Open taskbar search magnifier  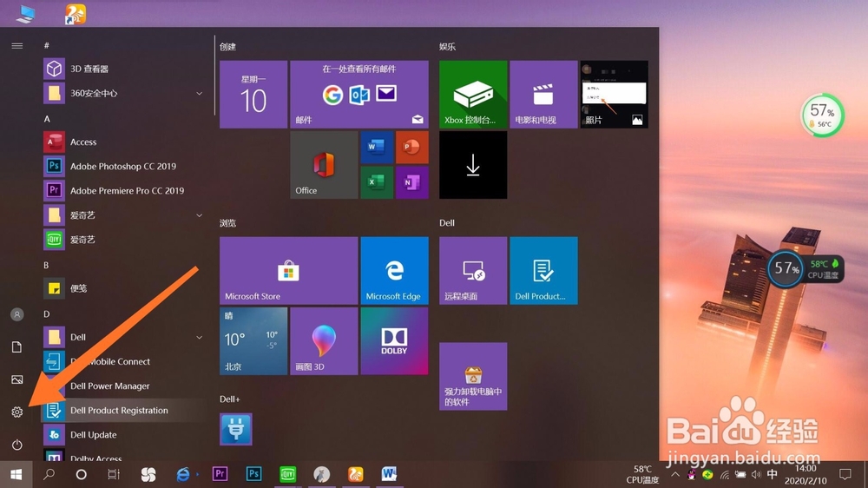pos(49,474)
